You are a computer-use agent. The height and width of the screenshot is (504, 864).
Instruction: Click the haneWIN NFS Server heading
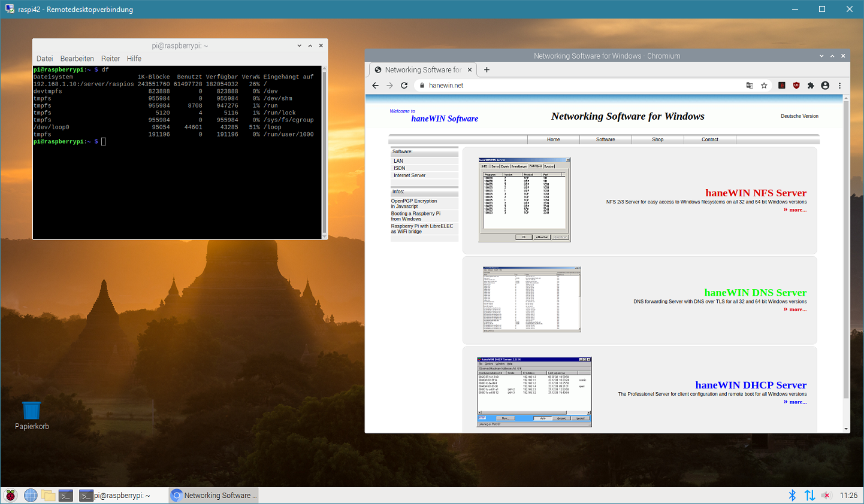point(756,193)
